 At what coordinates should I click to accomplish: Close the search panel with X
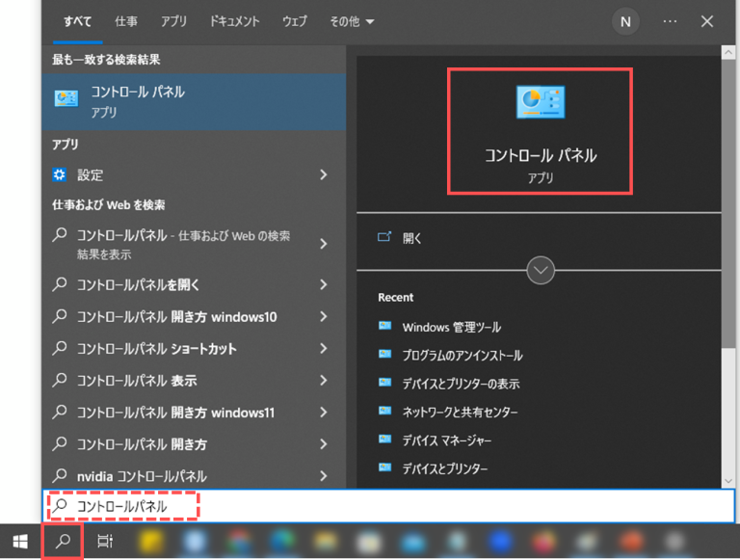[707, 22]
